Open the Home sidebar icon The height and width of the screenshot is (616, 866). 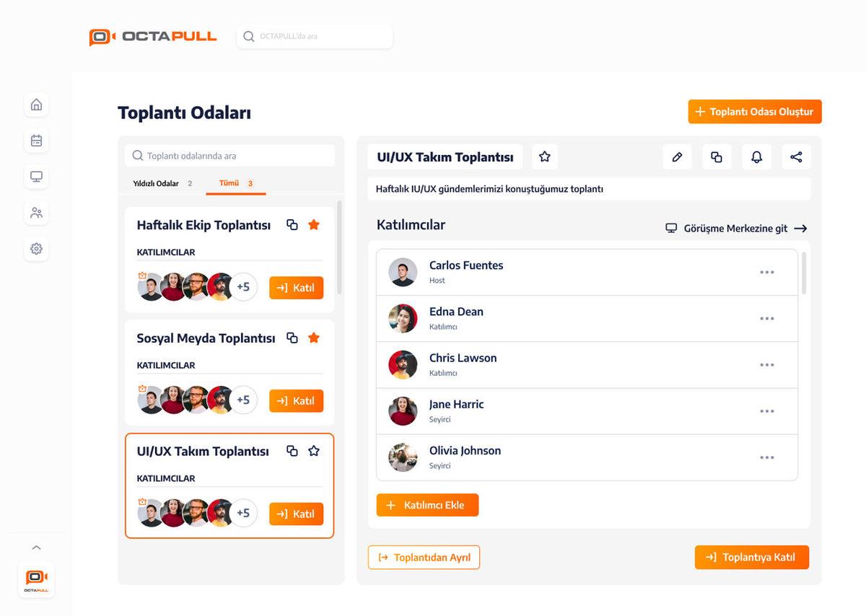(36, 105)
